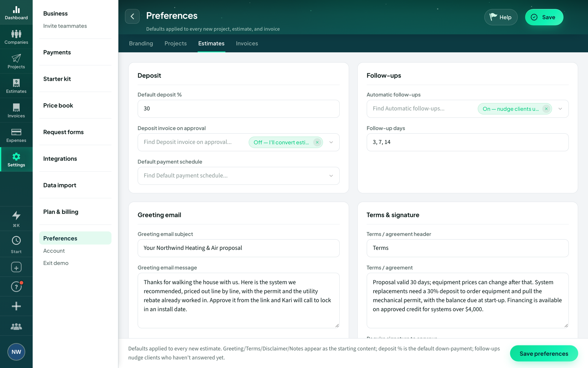Open the NW user avatar
The height and width of the screenshot is (368, 588).
tap(16, 352)
